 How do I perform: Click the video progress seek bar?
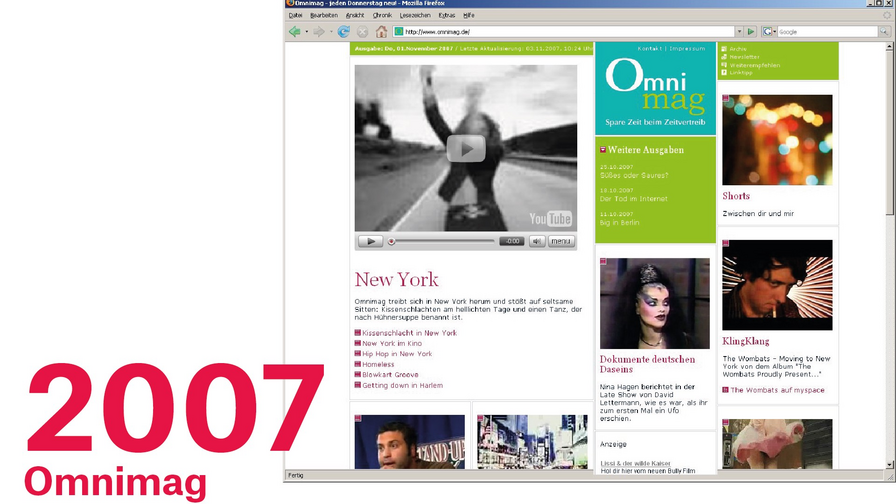click(x=442, y=241)
